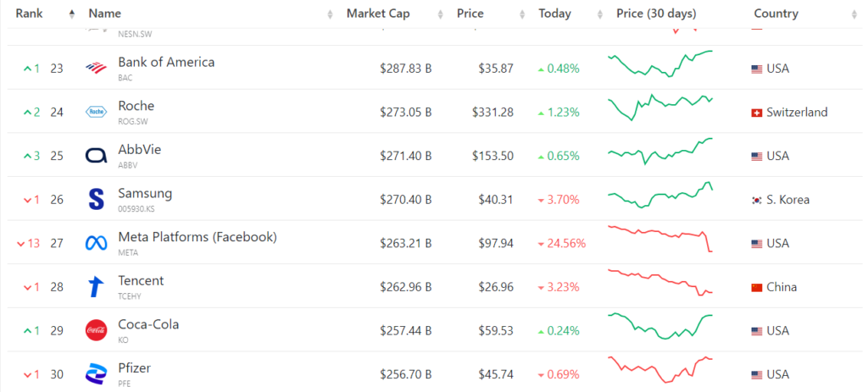Click Meta's red 30-day price chart
Image resolution: width=868 pixels, height=392 pixels.
tap(660, 239)
